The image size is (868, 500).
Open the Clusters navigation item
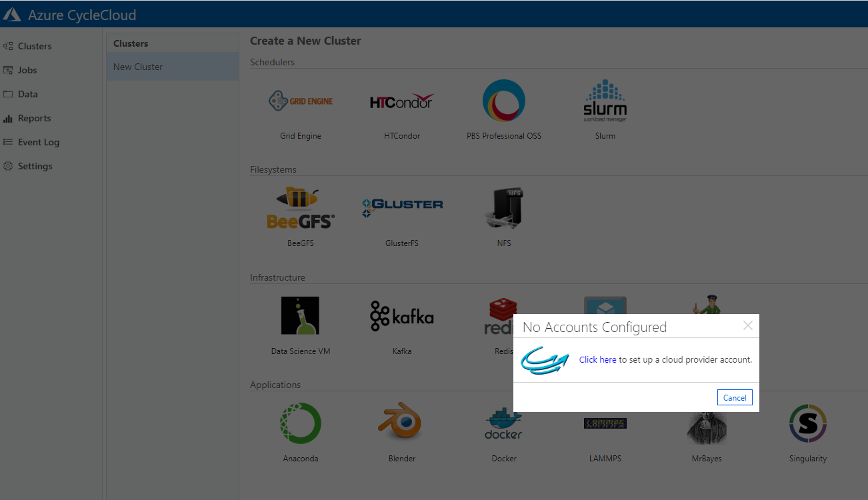[35, 46]
